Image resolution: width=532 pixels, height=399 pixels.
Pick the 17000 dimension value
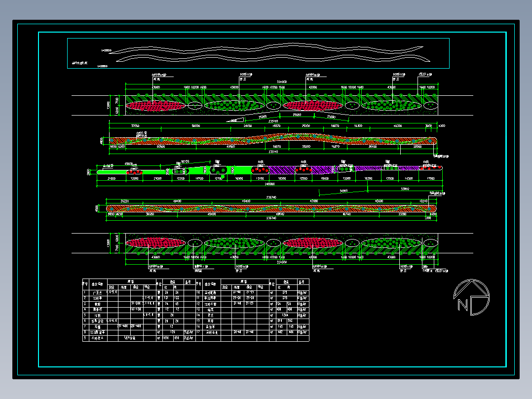[430, 178]
